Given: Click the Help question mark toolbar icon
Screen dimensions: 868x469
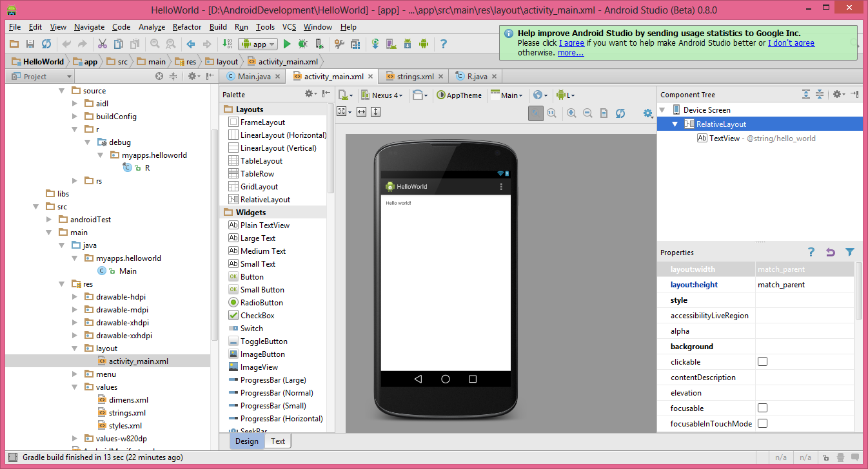Looking at the screenshot, I should pyautogui.click(x=444, y=44).
